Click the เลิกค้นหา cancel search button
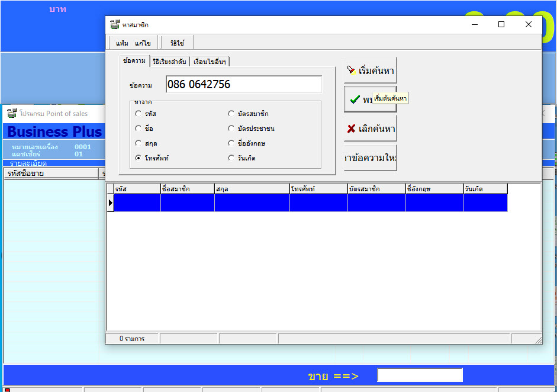Screen dimensions: 557x392 tap(370, 129)
